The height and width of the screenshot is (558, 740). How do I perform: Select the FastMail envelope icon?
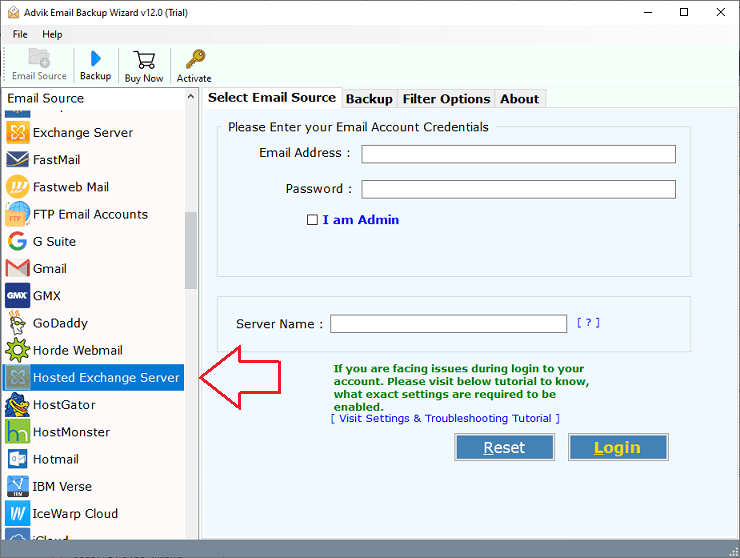(x=18, y=160)
